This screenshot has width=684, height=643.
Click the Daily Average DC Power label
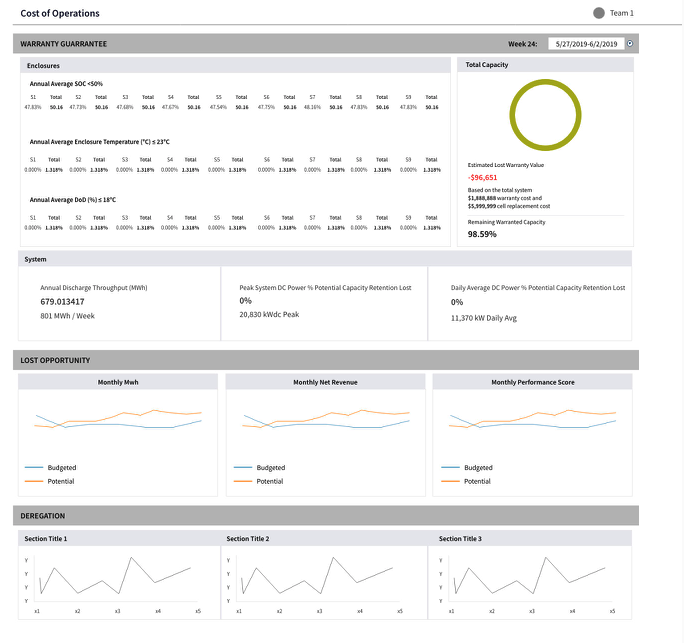538,288
